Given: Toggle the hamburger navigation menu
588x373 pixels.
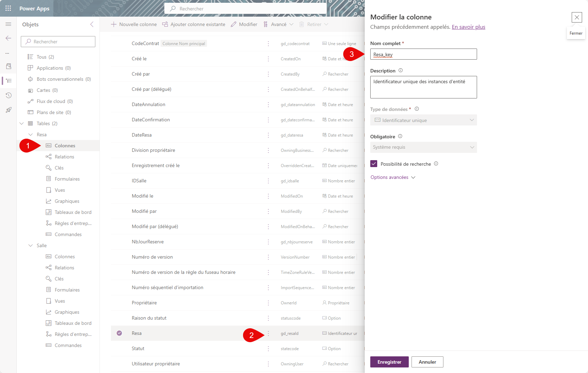Looking at the screenshot, I should pos(8,24).
